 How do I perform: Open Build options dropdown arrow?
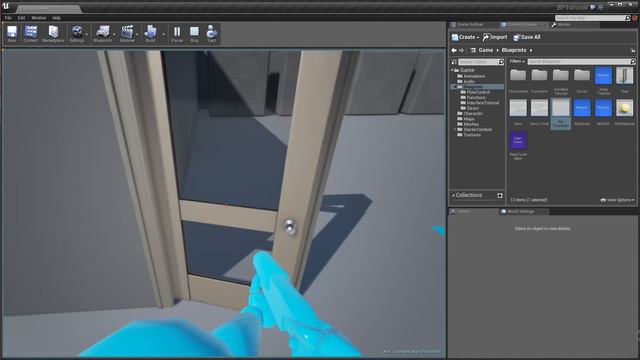click(x=164, y=34)
